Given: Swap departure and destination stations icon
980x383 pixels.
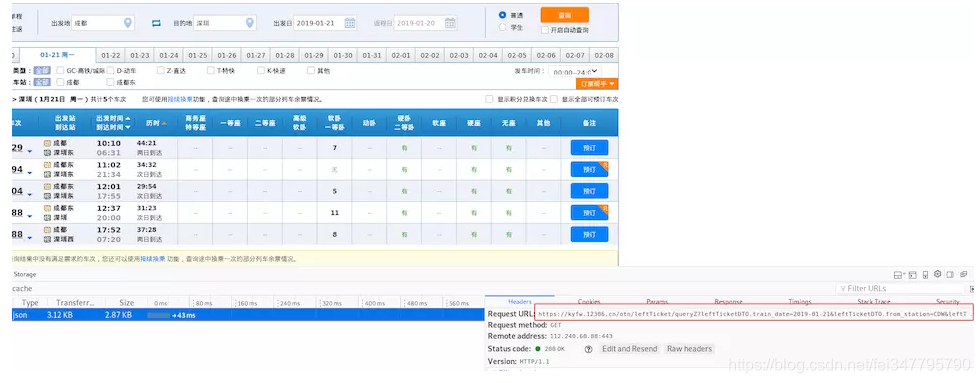Looking at the screenshot, I should [x=156, y=23].
